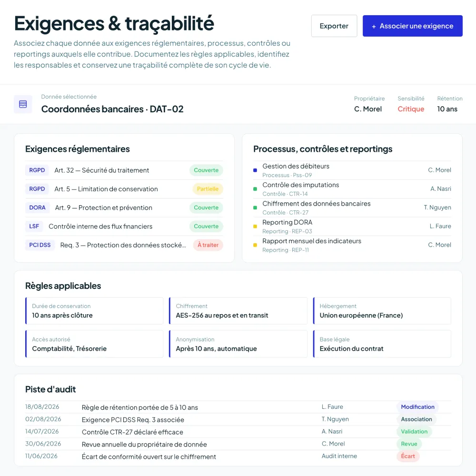
Task: Click yellow marker beside Reporting DORA
Action: click(x=255, y=227)
